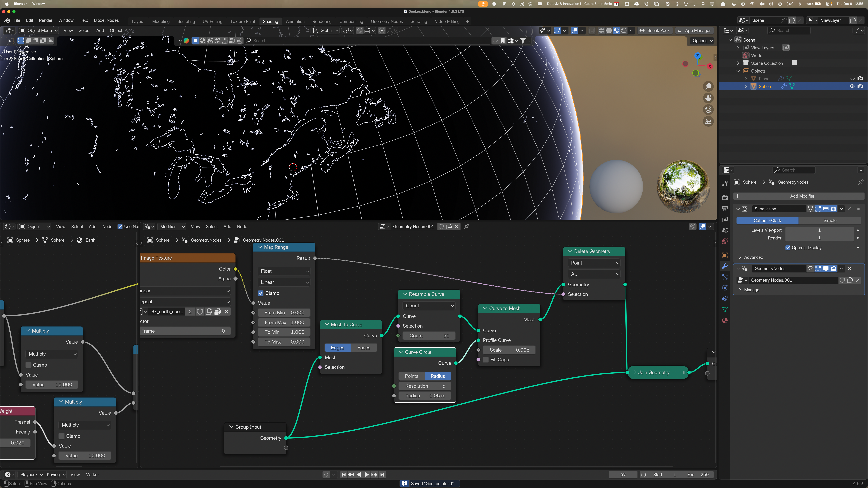Toggle viewport overlays button
This screenshot has height=488, width=868.
click(x=575, y=30)
